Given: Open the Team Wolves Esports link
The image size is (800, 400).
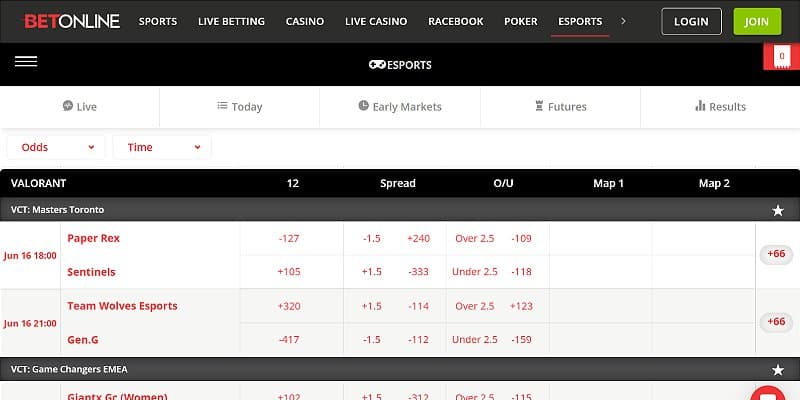Looking at the screenshot, I should coord(122,306).
